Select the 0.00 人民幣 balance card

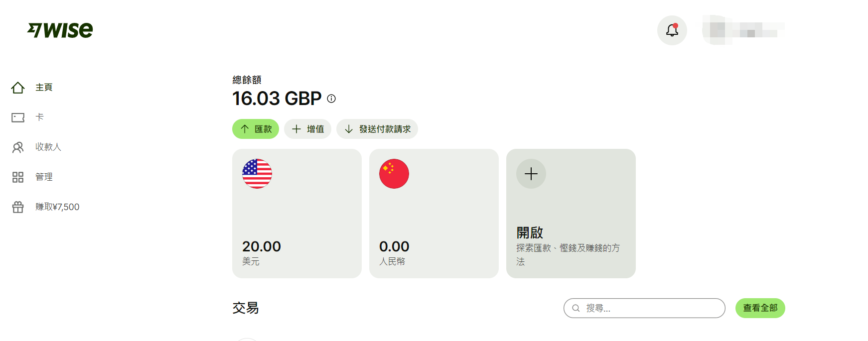[x=434, y=214]
